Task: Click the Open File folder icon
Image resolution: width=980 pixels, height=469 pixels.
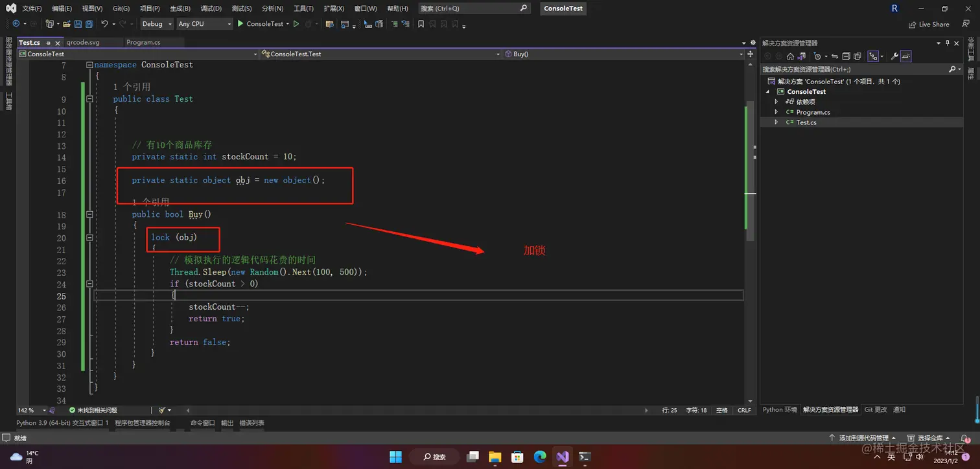Action: 66,24
